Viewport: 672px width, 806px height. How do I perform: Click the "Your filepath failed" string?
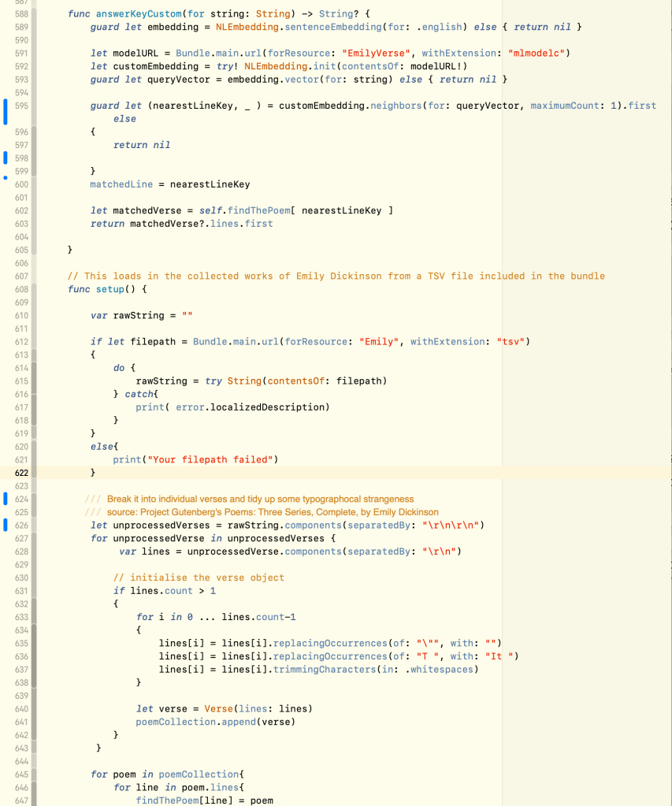pyautogui.click(x=208, y=459)
